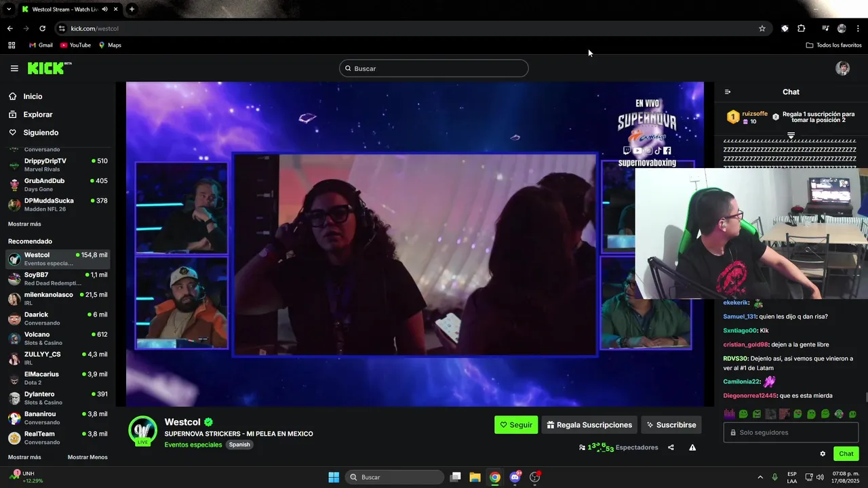
Task: Open a new browser tab
Action: coord(132,9)
